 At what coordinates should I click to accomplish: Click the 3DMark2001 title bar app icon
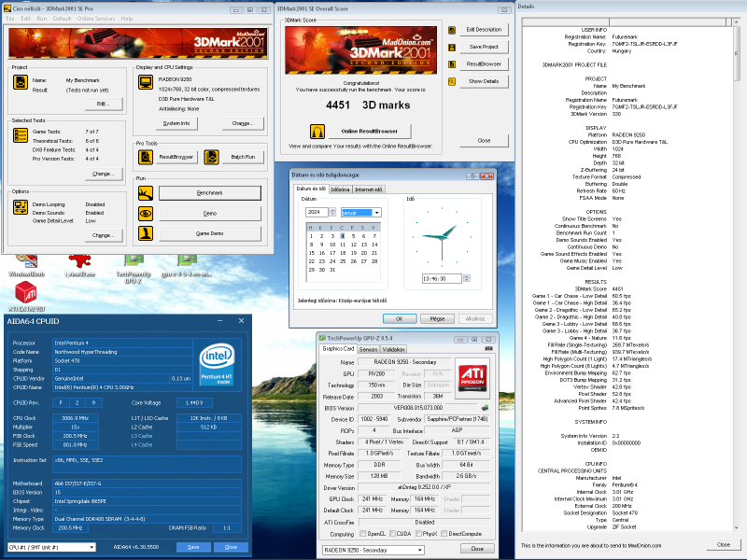point(7,8)
